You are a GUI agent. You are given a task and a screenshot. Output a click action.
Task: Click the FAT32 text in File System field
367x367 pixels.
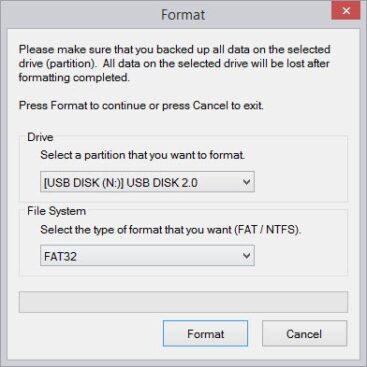click(60, 256)
